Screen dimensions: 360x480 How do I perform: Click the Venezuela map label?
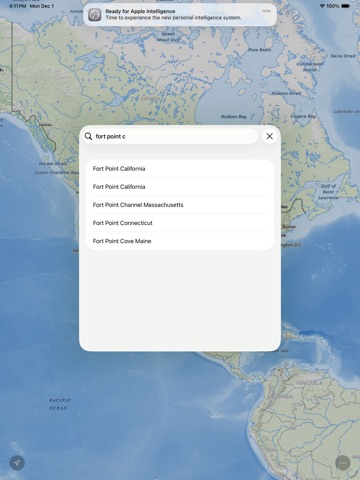pos(309,383)
